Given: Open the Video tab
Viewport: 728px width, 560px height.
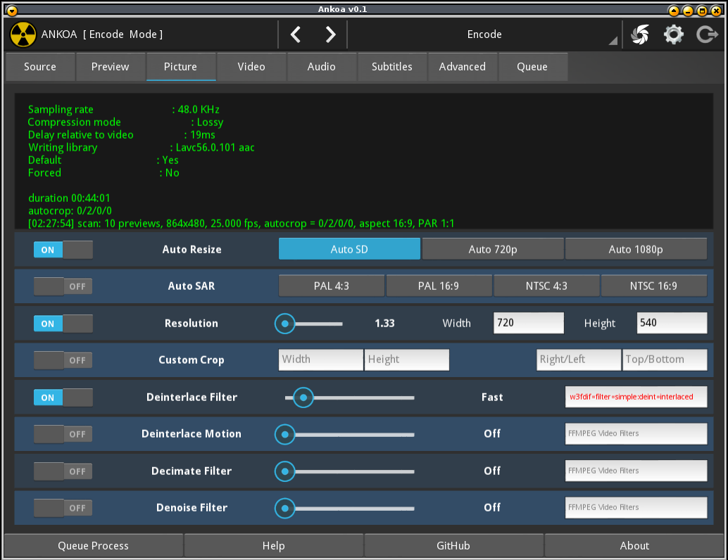Looking at the screenshot, I should (x=251, y=67).
